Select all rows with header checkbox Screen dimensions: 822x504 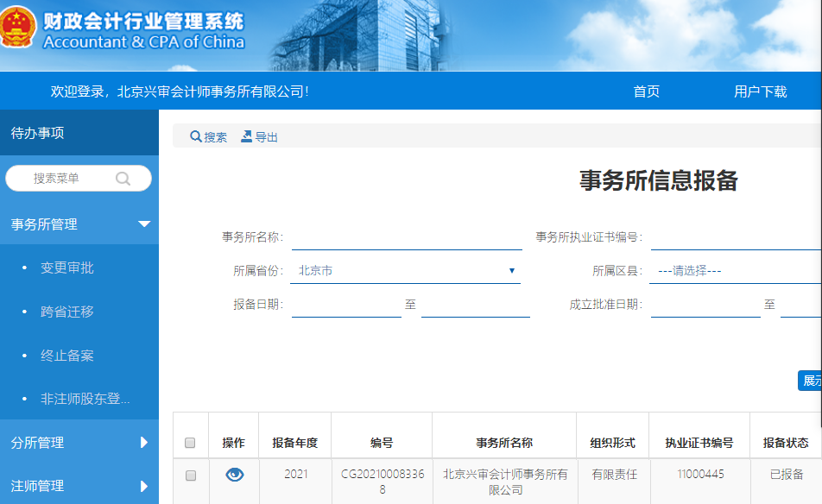click(x=190, y=443)
